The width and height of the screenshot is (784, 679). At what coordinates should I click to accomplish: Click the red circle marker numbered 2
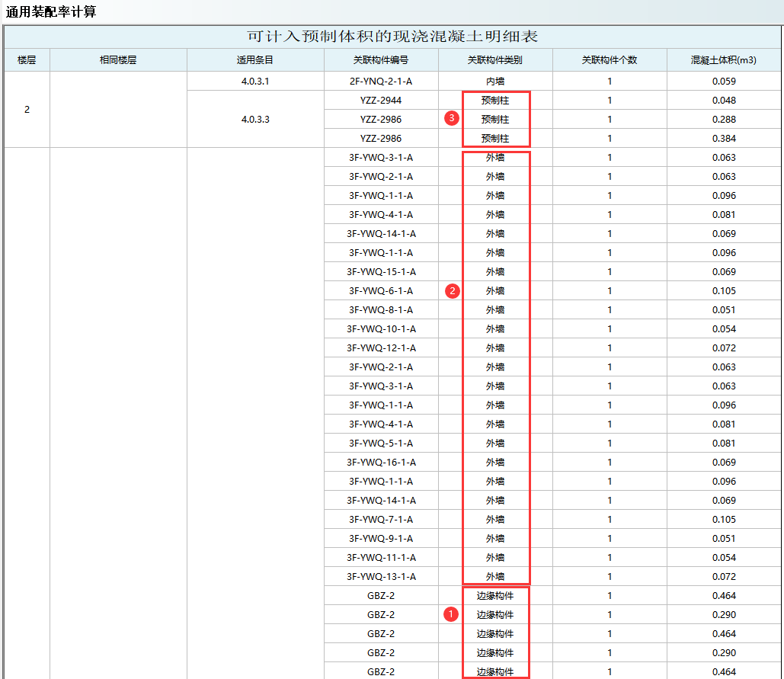[453, 290]
